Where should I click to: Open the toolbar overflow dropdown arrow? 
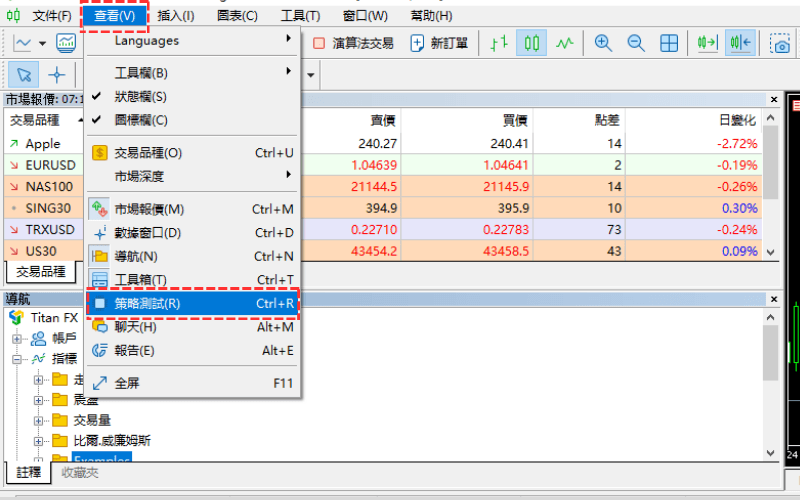click(x=310, y=76)
